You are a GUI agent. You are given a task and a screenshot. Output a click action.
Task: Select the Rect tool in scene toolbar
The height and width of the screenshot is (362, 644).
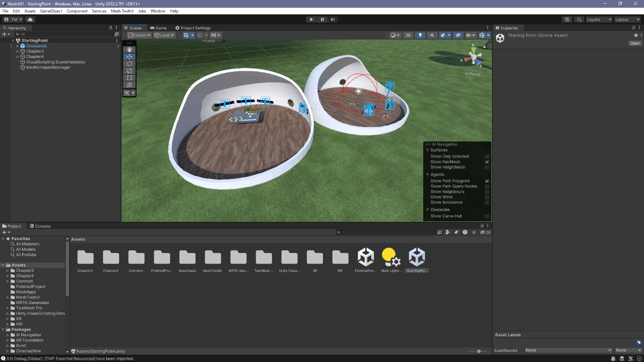click(x=129, y=78)
